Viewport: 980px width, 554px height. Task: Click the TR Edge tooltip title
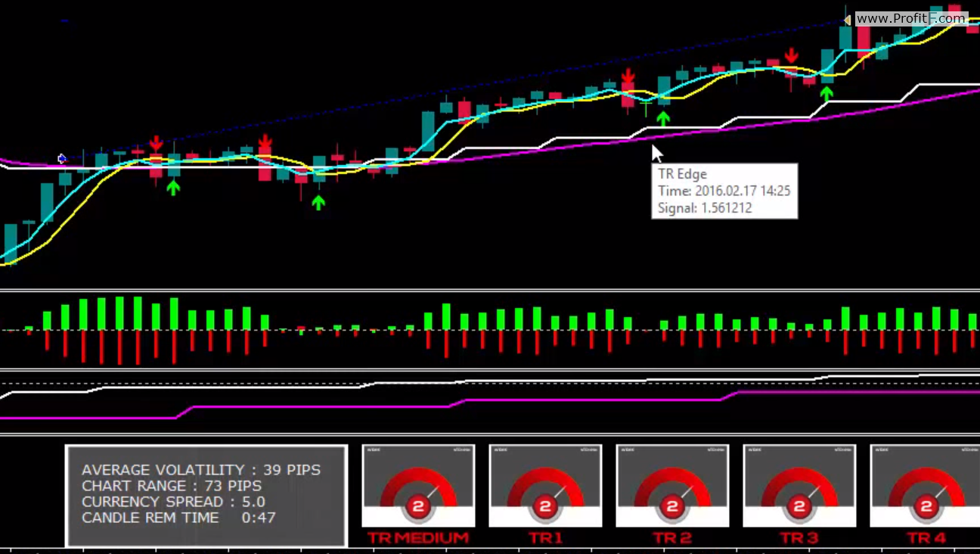tap(682, 174)
